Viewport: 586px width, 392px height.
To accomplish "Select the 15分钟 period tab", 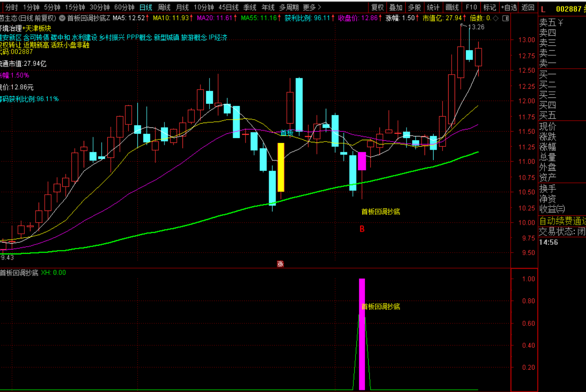I will click(75, 7).
